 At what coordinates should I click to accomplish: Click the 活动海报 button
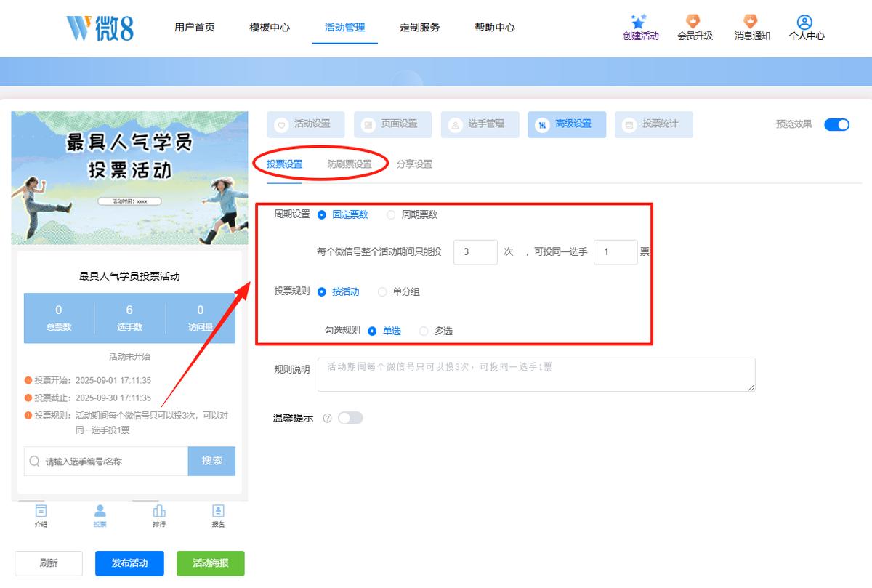[x=211, y=563]
